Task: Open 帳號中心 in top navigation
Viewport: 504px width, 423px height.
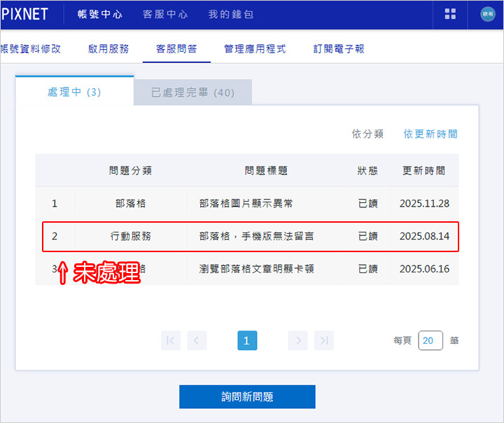Action: [100, 14]
